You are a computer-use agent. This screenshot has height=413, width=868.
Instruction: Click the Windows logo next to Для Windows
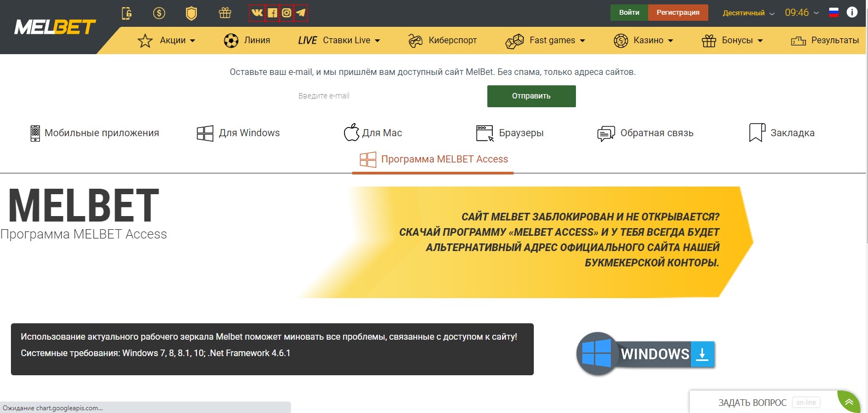pyautogui.click(x=205, y=133)
